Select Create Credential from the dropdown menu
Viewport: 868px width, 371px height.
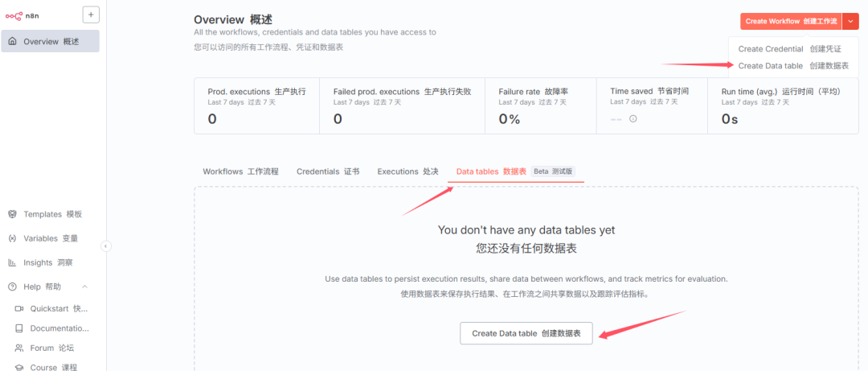point(789,49)
